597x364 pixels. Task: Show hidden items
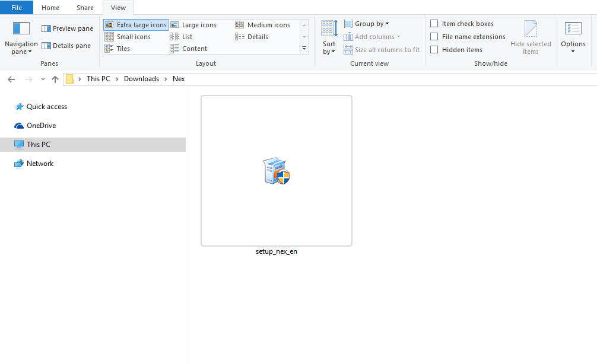[434, 49]
